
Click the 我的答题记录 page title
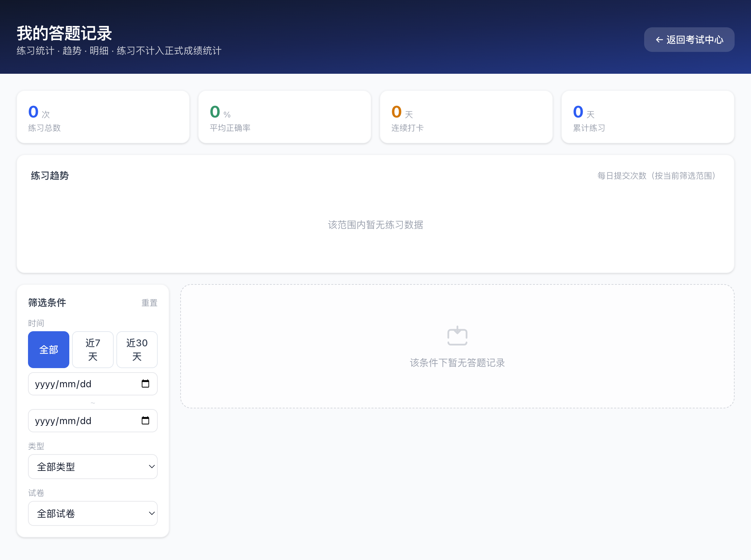click(x=64, y=33)
